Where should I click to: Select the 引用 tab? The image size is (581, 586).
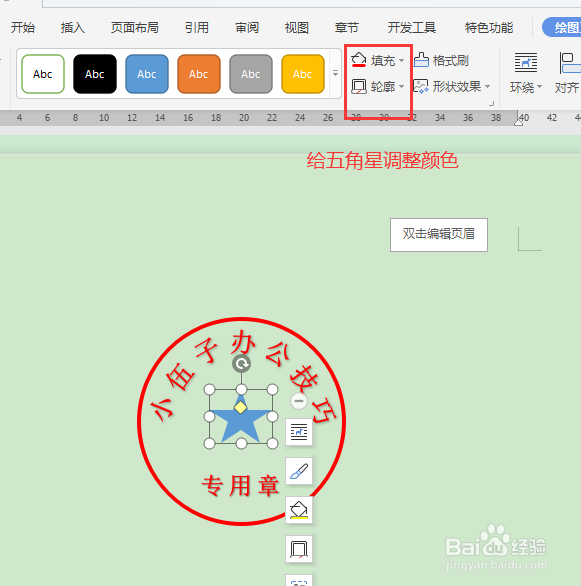[197, 28]
